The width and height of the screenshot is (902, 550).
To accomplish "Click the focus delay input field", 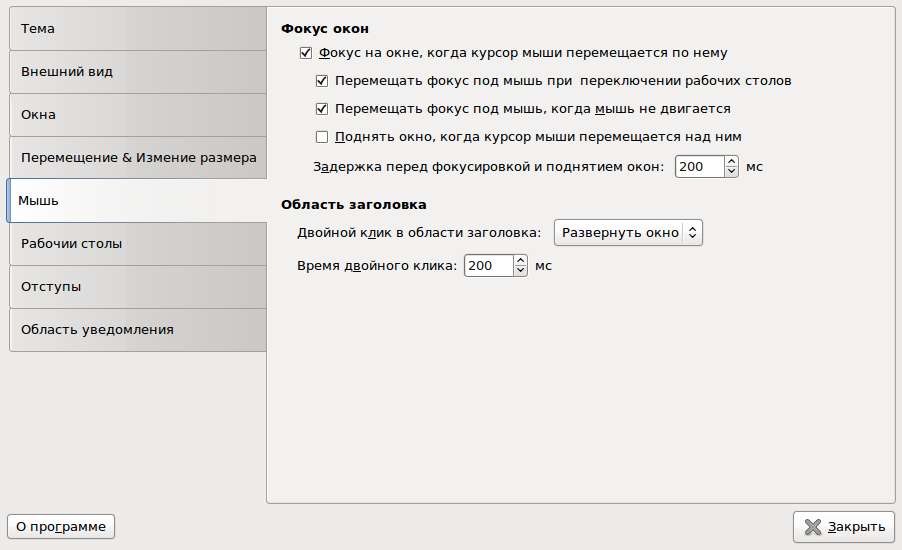I will 699,167.
